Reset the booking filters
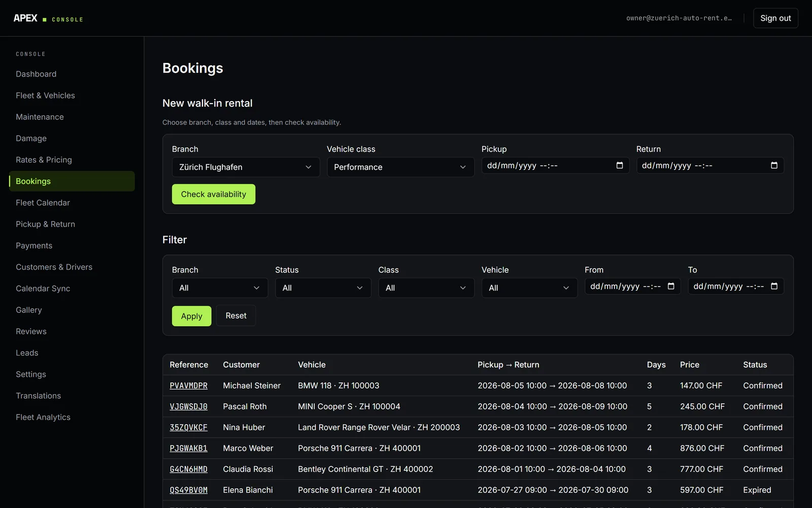 [x=236, y=316]
